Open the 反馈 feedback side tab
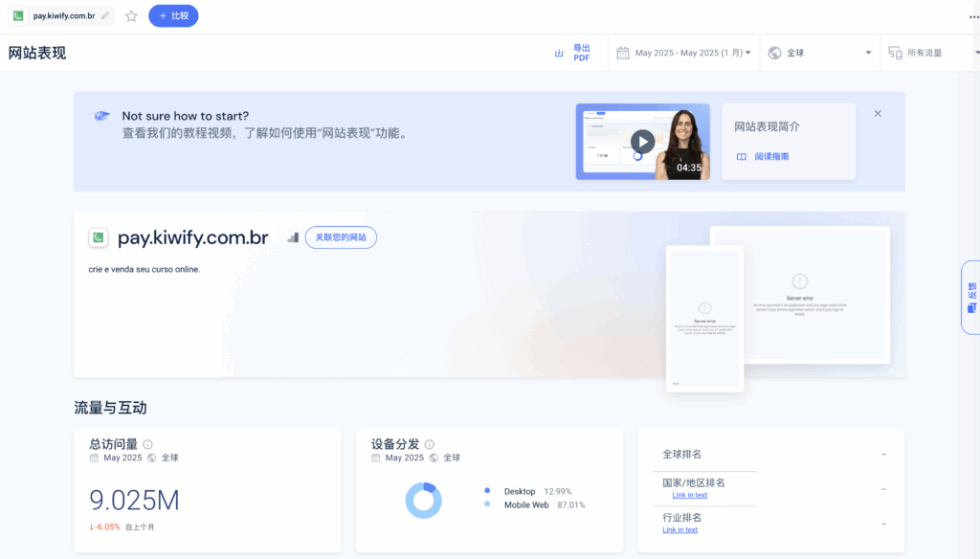Image resolution: width=980 pixels, height=559 pixels. pyautogui.click(x=971, y=297)
